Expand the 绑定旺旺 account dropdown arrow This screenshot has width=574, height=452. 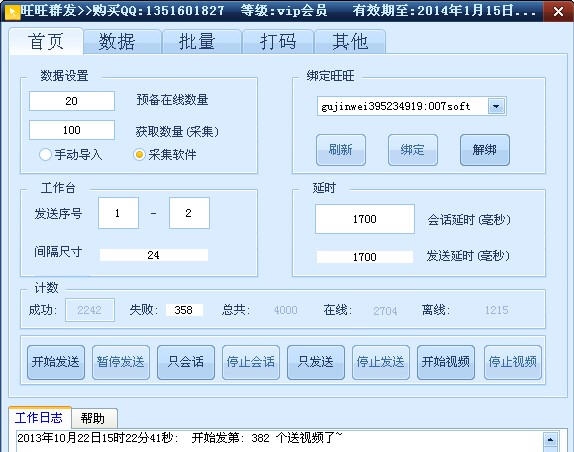click(496, 106)
